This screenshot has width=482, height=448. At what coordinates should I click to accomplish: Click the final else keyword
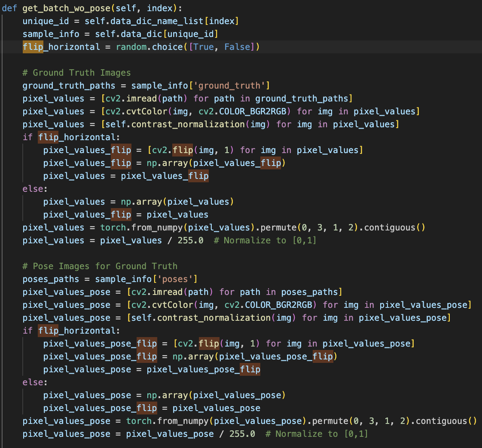click(33, 382)
